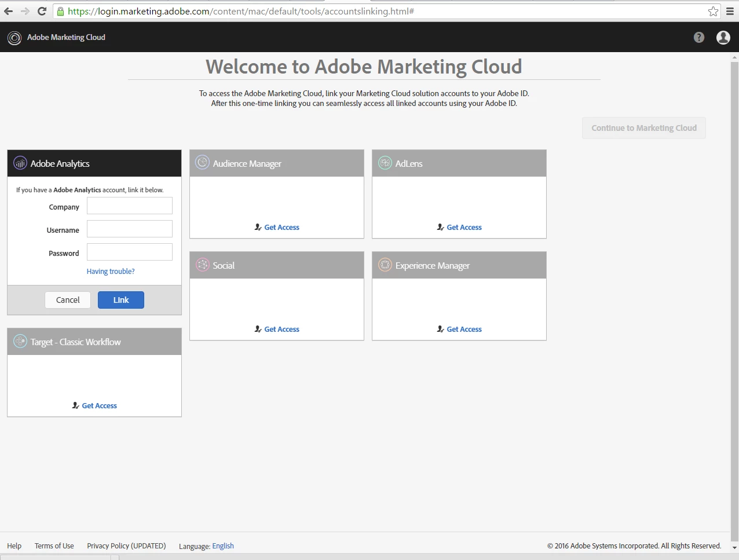Focus the Password input field

click(130, 252)
